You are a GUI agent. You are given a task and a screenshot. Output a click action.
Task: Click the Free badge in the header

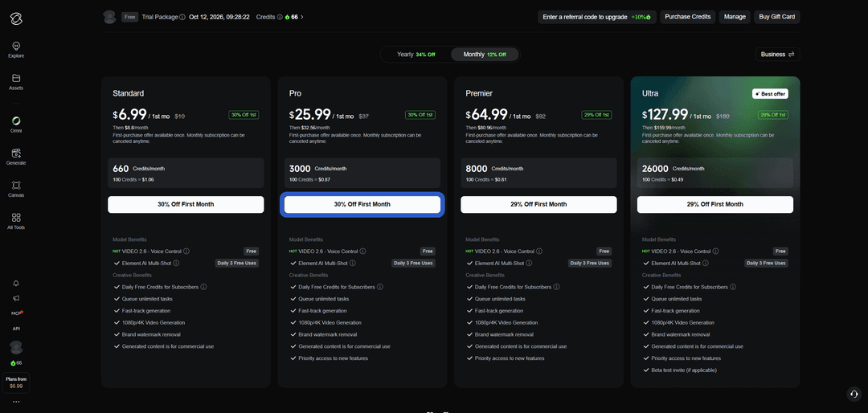[130, 17]
